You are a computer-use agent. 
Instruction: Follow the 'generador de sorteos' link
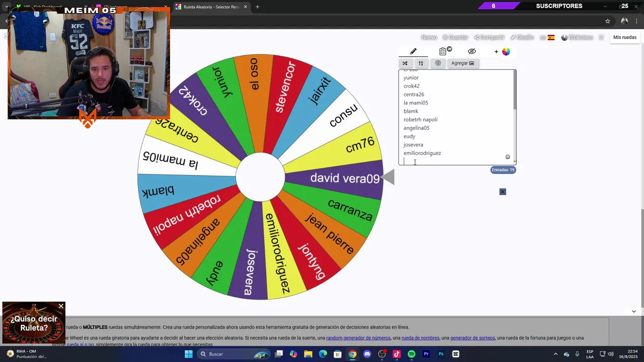(x=472, y=338)
